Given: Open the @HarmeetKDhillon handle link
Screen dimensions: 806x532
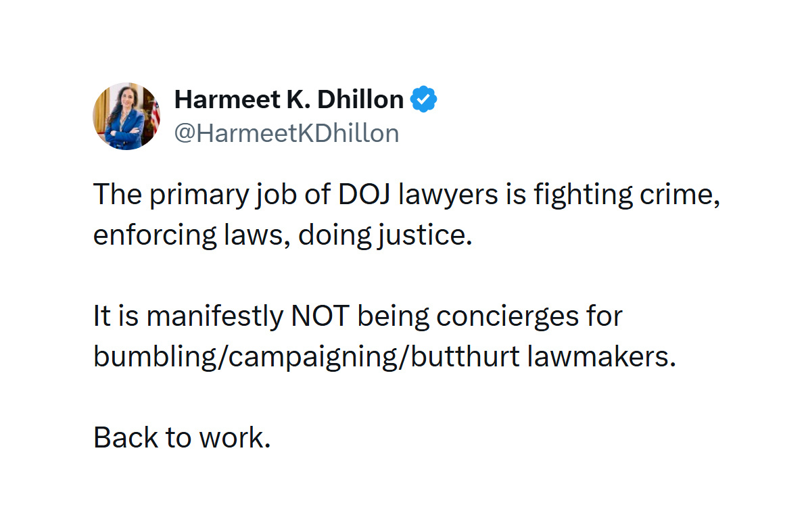Looking at the screenshot, I should pyautogui.click(x=287, y=133).
